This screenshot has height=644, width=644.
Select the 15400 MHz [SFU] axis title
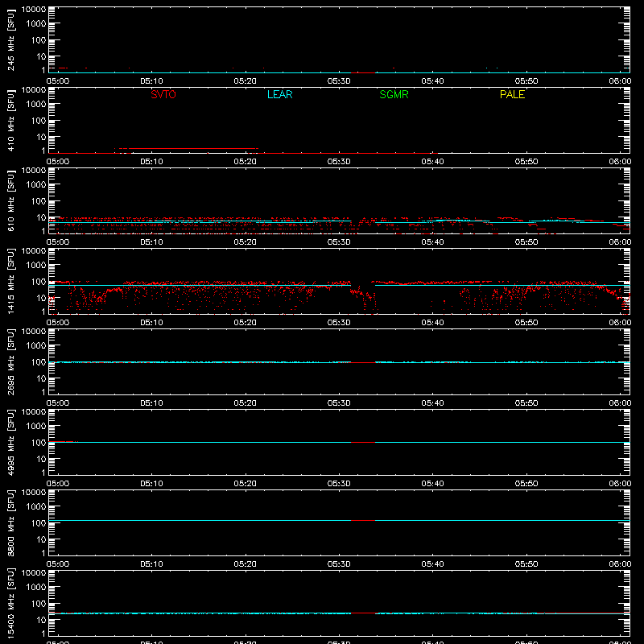(10, 604)
